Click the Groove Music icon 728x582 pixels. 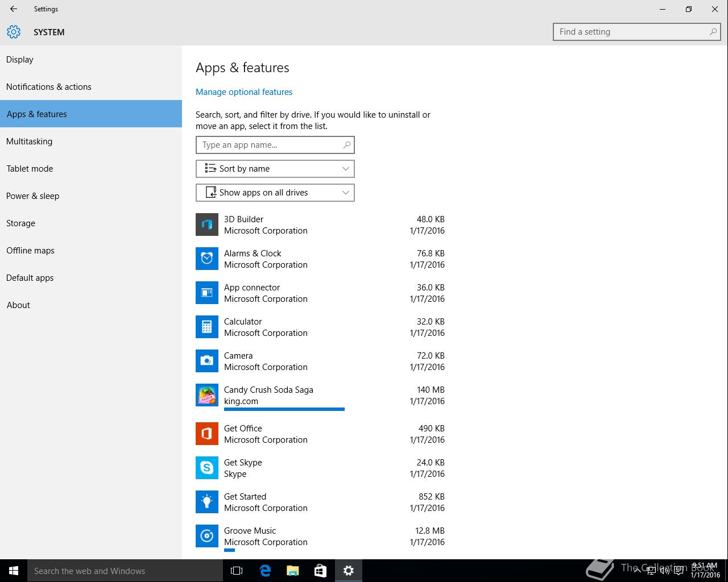207,536
